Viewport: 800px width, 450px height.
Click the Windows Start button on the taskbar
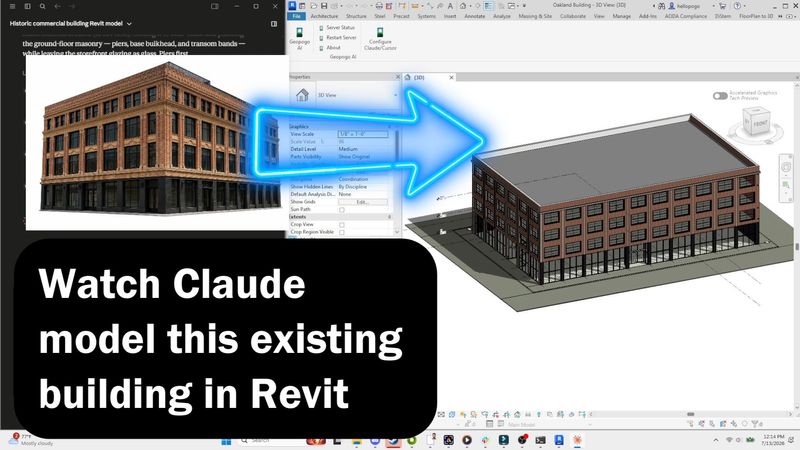click(x=226, y=441)
